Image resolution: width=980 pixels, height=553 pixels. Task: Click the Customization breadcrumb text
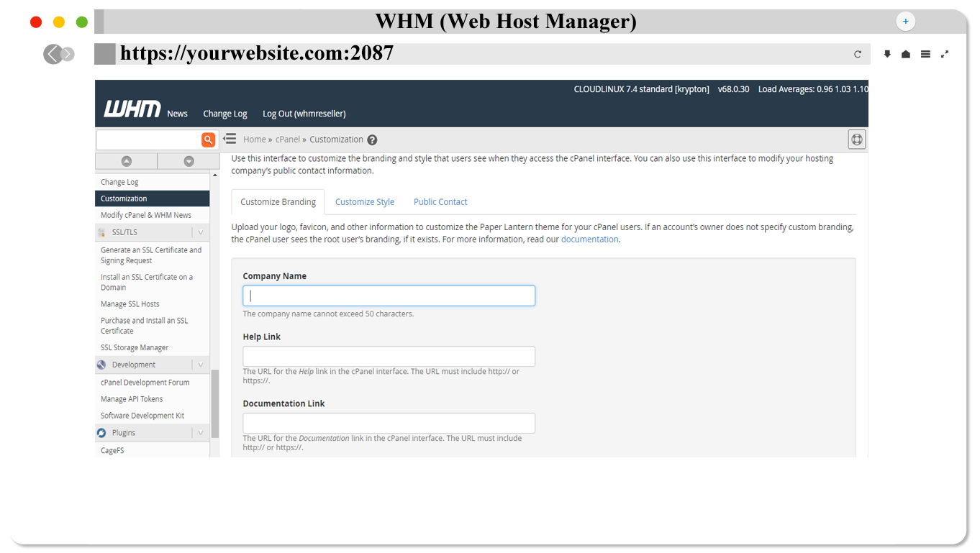point(336,140)
